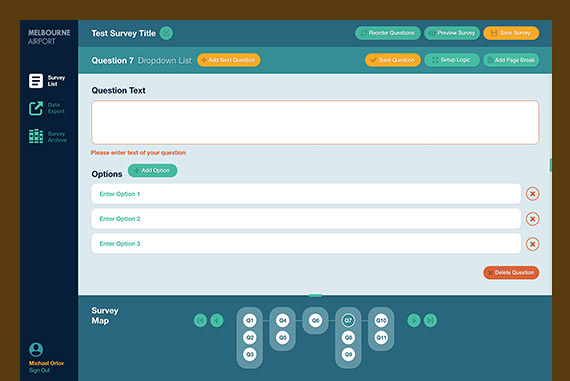Select Q10 in the Survey Map
Screen dimensions: 570x381
pos(381,320)
